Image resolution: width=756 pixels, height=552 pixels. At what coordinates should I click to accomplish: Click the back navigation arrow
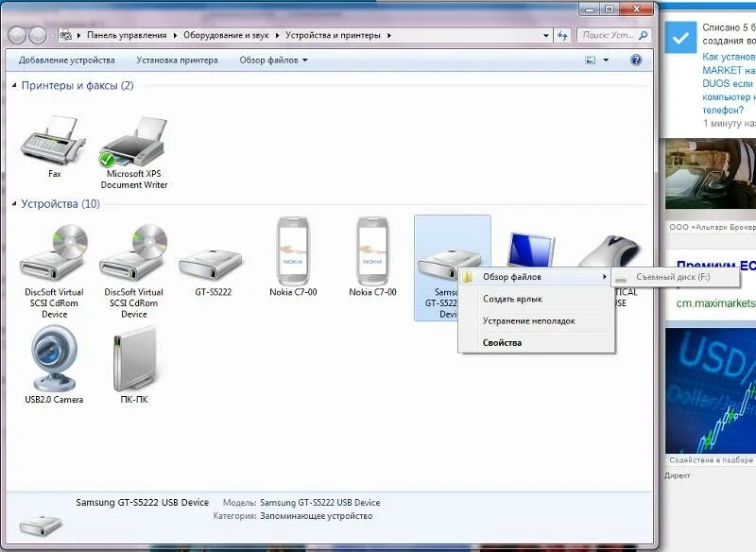17,35
